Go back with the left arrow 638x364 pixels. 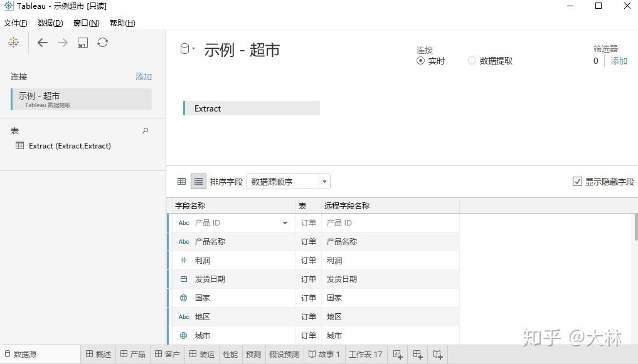click(x=42, y=42)
